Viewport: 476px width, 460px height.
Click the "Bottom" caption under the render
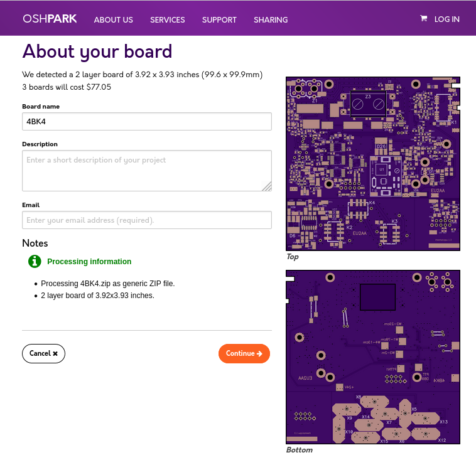click(x=299, y=450)
